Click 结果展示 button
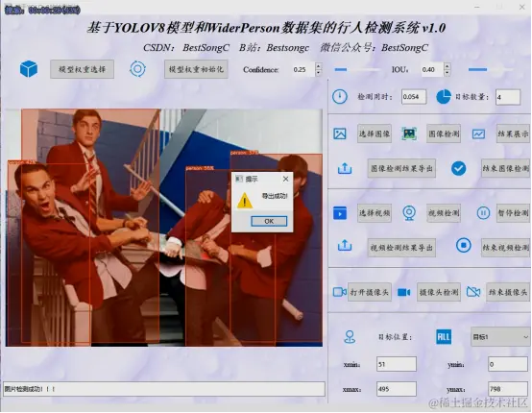532x413 pixels. [x=513, y=134]
